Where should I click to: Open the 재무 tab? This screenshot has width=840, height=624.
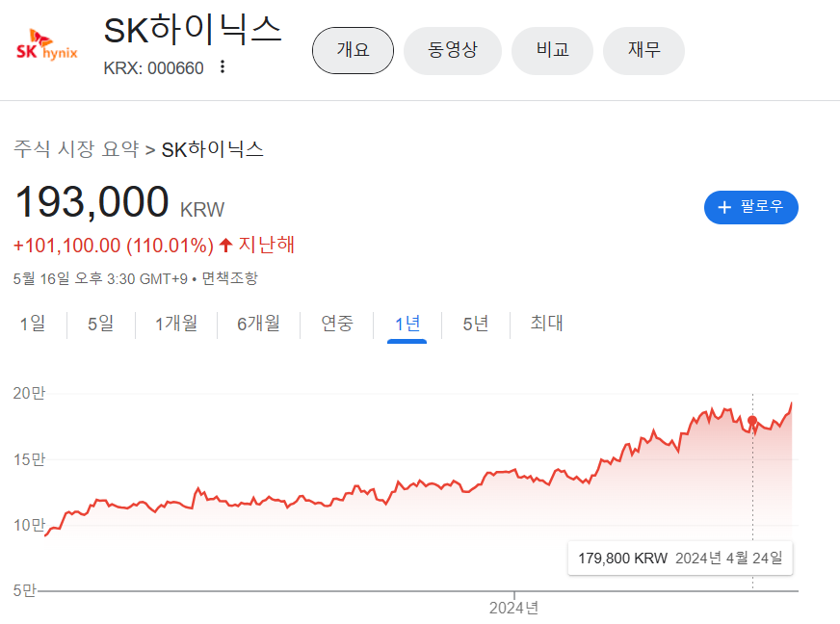pos(643,50)
